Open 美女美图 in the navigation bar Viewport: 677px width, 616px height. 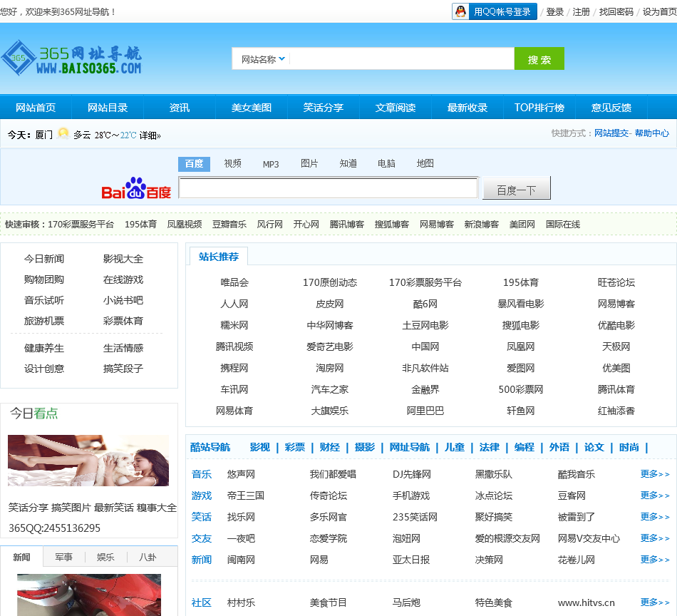[251, 108]
